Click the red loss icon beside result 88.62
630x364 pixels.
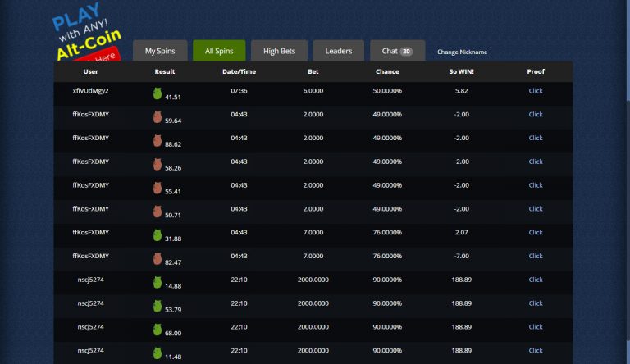click(157, 141)
